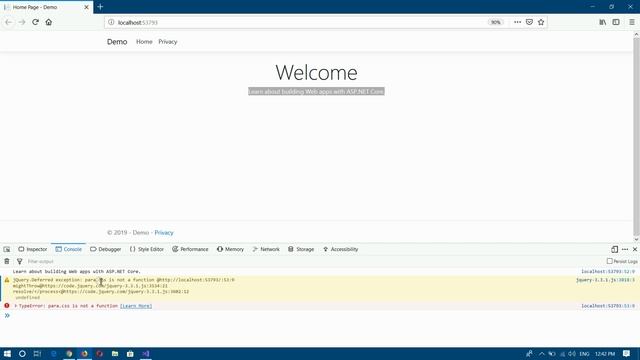Go to browser home page

point(49,22)
